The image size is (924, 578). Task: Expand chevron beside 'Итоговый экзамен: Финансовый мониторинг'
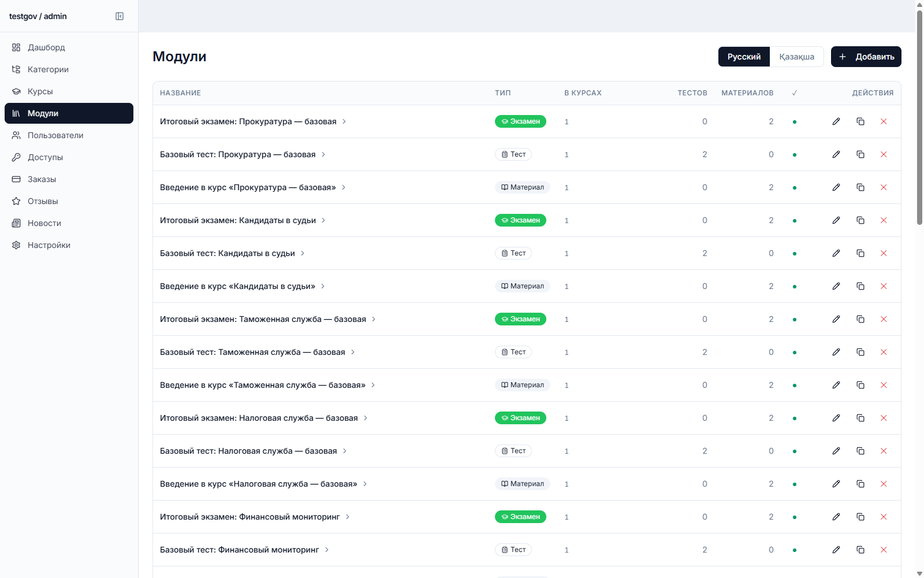[x=348, y=517]
